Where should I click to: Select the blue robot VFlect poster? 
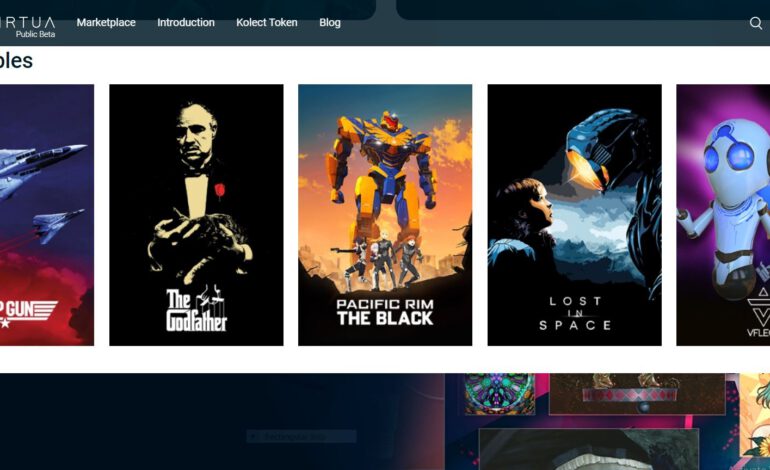click(723, 215)
